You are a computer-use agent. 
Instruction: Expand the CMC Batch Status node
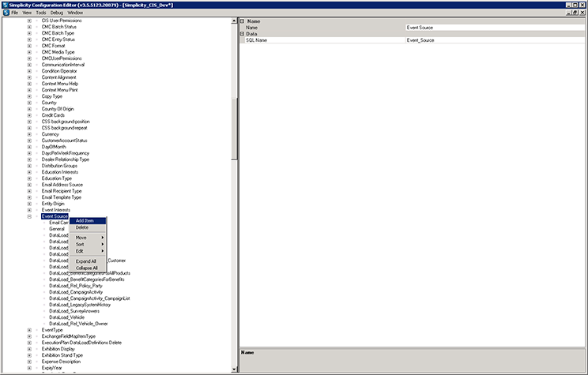pyautogui.click(x=29, y=27)
